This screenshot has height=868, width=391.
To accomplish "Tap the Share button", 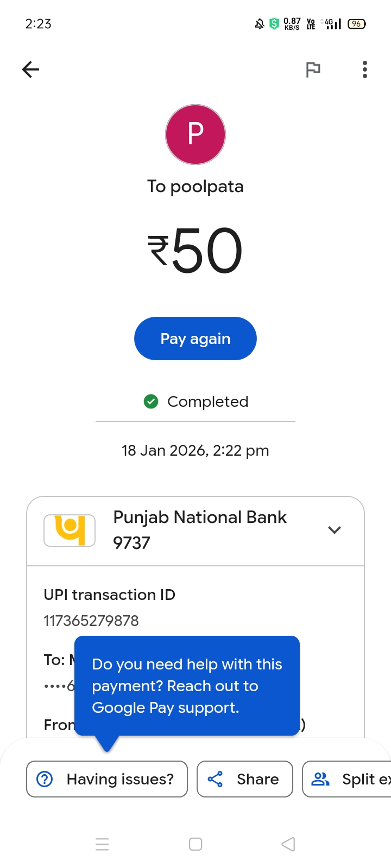I will click(x=244, y=779).
